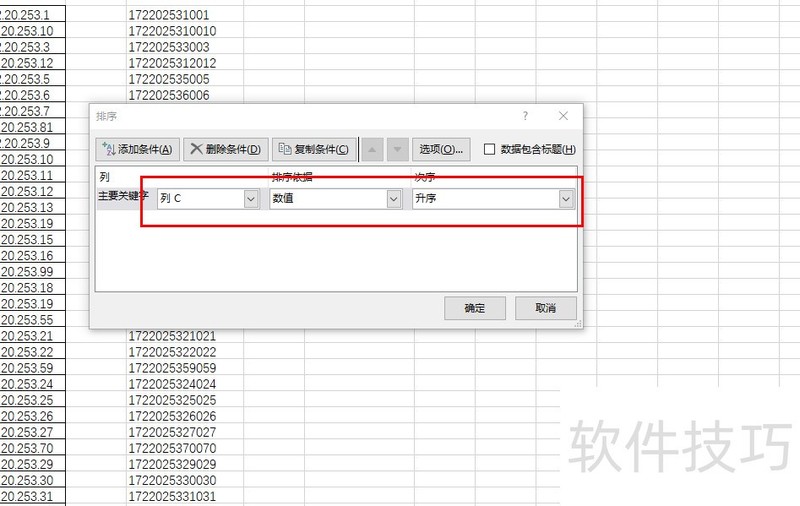
Task: Close the sort dialog with X
Action: (x=563, y=116)
